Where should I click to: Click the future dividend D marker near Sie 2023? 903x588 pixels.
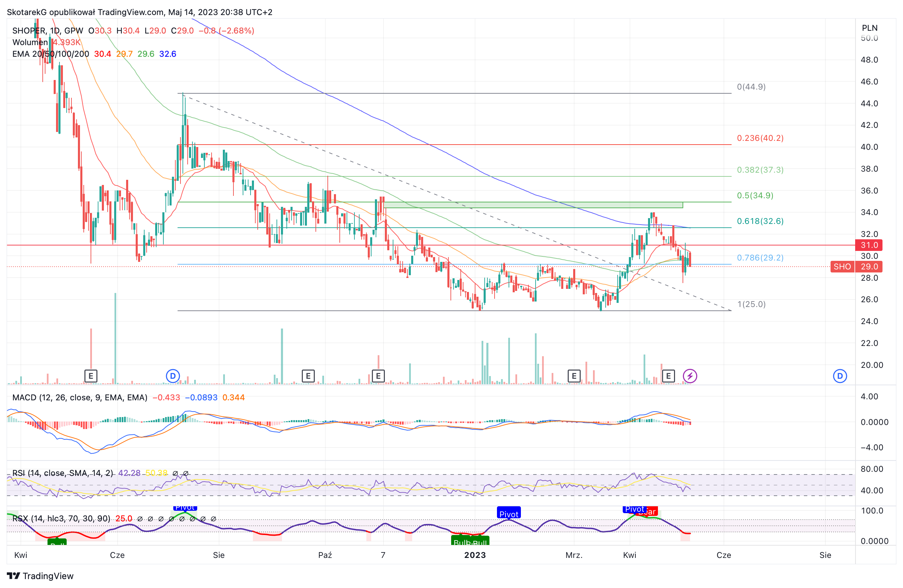coord(840,376)
